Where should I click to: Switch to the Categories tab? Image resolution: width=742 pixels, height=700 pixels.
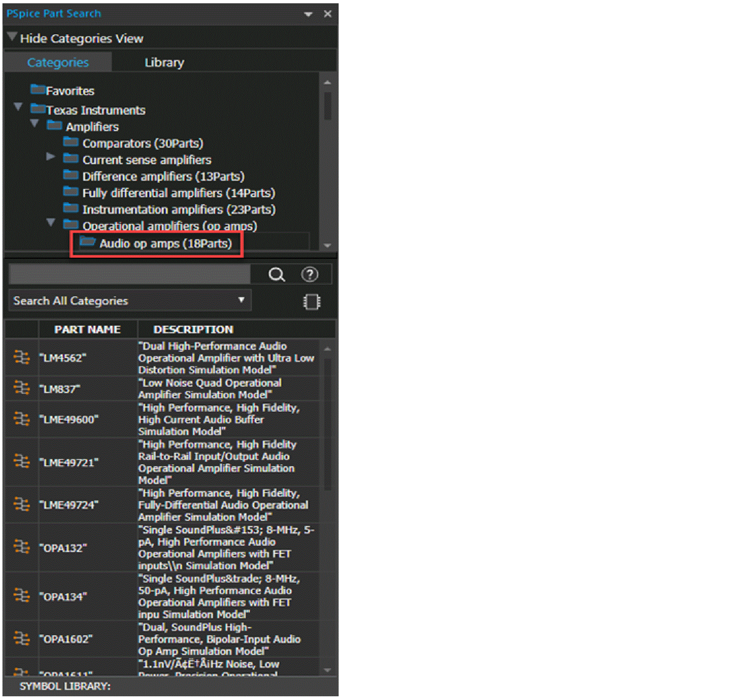click(58, 62)
